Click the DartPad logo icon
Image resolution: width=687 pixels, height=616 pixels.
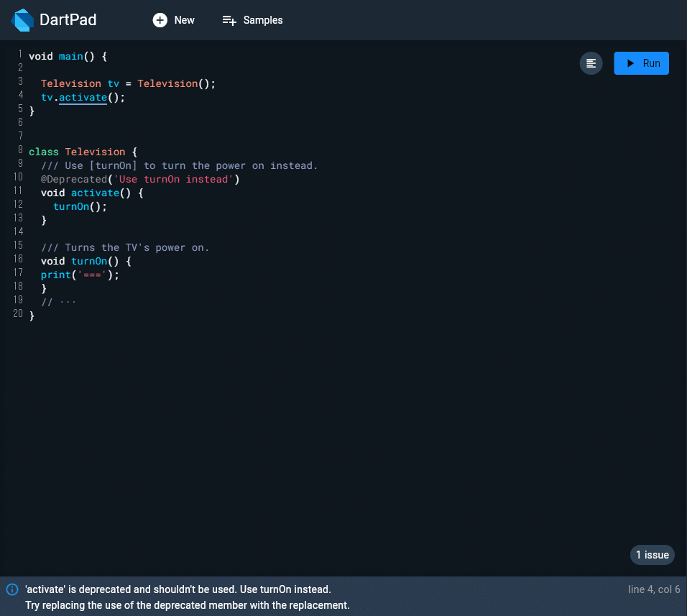pyautogui.click(x=22, y=20)
